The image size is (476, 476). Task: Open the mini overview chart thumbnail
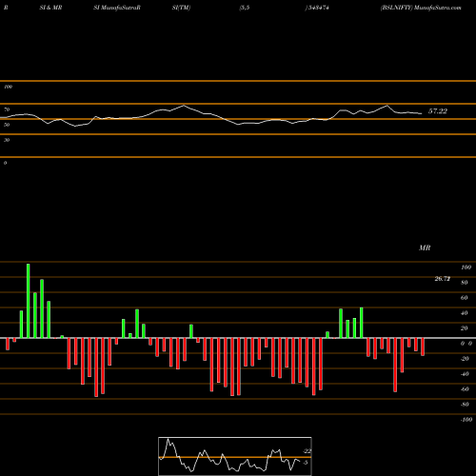(235, 456)
